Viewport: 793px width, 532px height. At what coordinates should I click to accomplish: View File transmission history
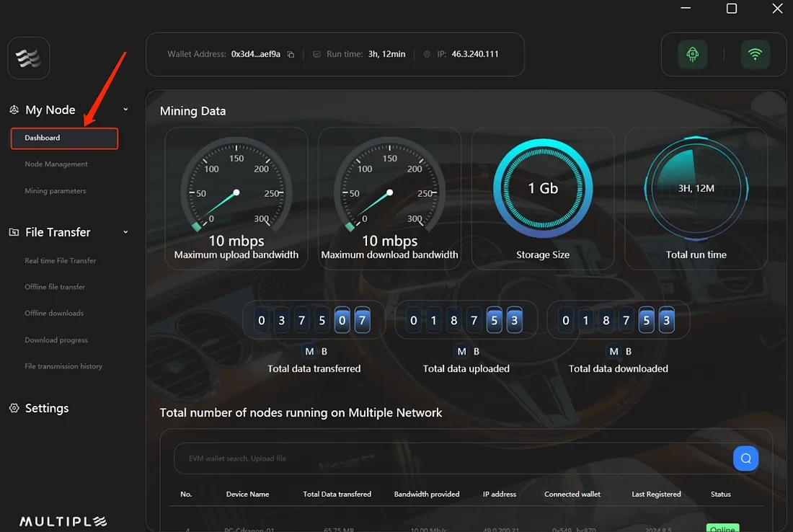click(x=63, y=366)
